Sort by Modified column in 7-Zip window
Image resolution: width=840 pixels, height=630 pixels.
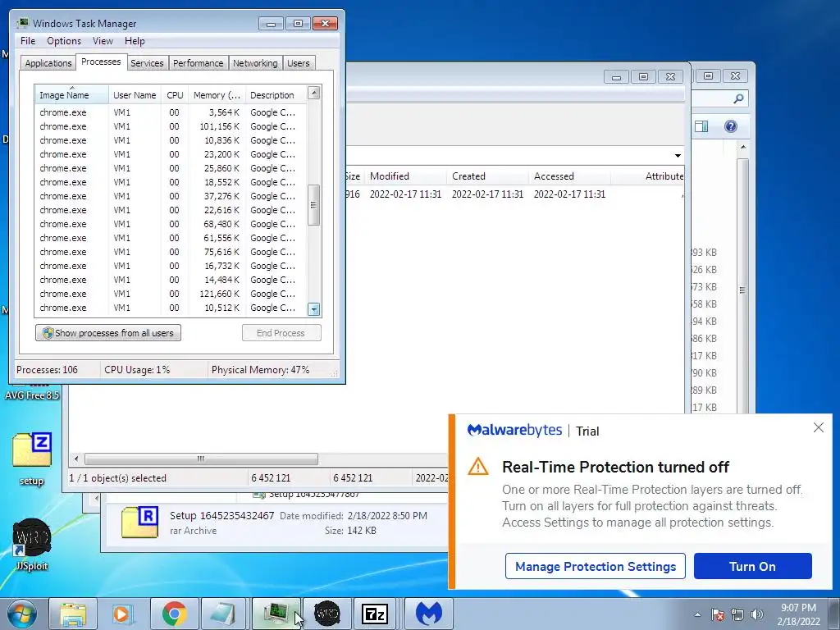coord(406,176)
